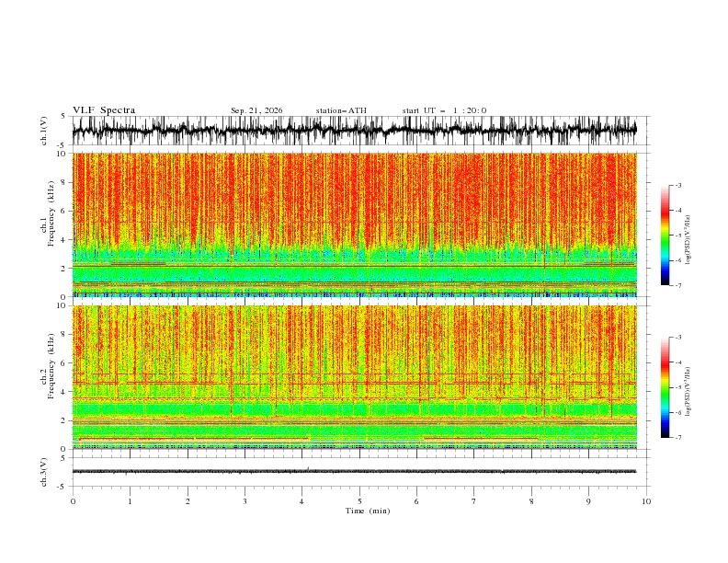728x563 pixels.
Task: Click the ch.1 spectrogram color bar
Action: point(665,235)
